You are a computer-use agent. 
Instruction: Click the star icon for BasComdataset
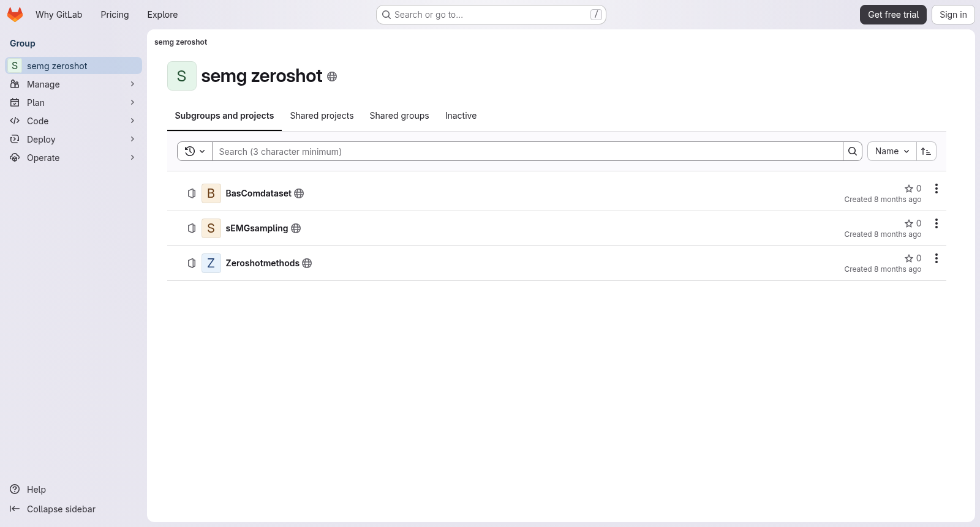(x=909, y=189)
